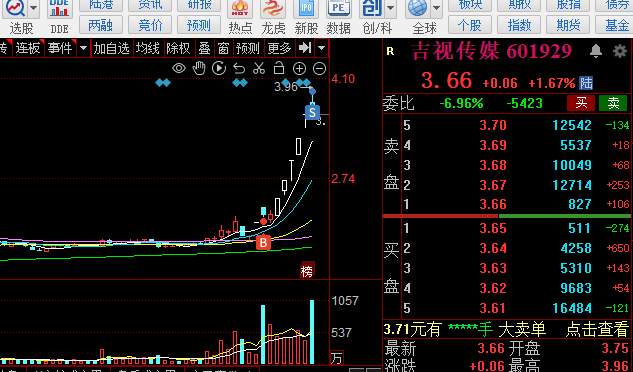This screenshot has height=372, width=633.
Task: Expand the dropdown arrow next to 全球
Action: tap(436, 8)
